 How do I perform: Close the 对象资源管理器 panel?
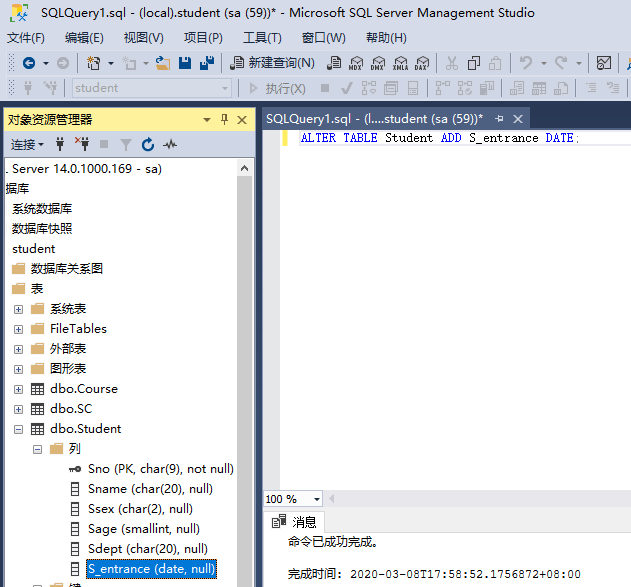(242, 120)
